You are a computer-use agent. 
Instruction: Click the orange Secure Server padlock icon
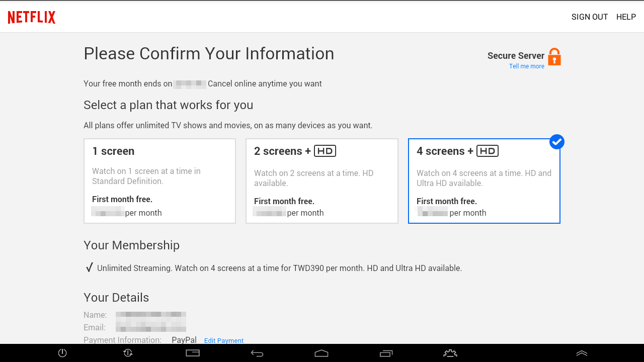click(x=554, y=57)
